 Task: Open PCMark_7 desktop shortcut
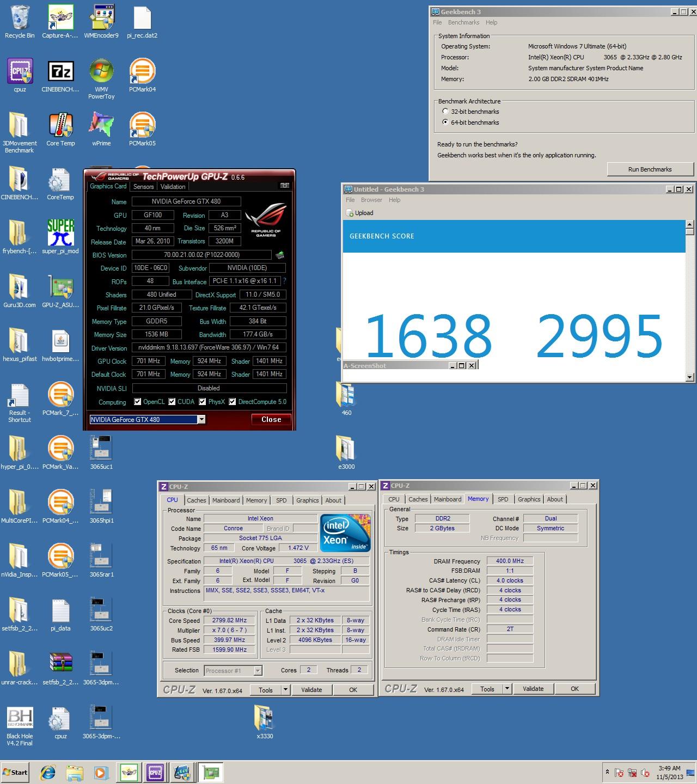click(60, 399)
